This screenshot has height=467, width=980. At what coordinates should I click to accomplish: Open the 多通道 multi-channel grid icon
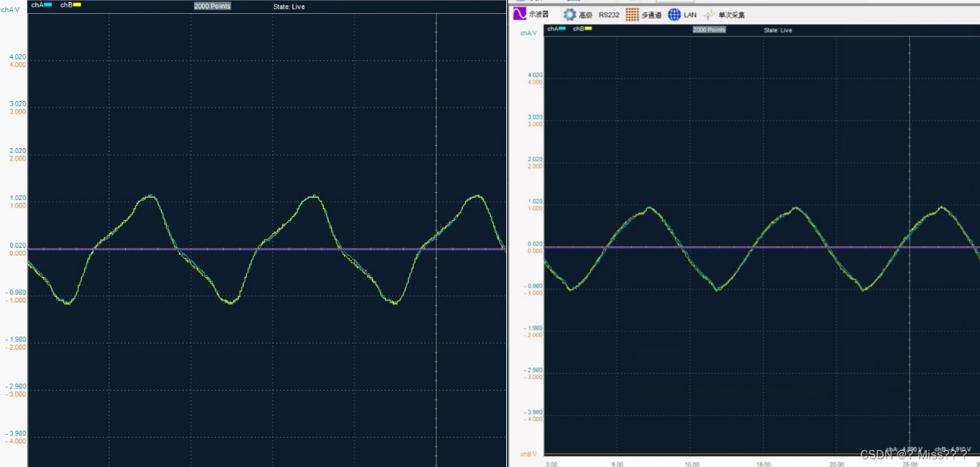click(632, 14)
